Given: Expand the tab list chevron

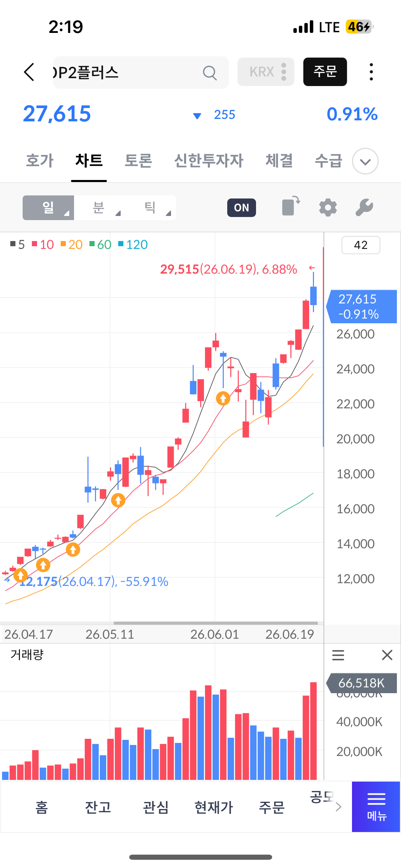Looking at the screenshot, I should (x=365, y=161).
